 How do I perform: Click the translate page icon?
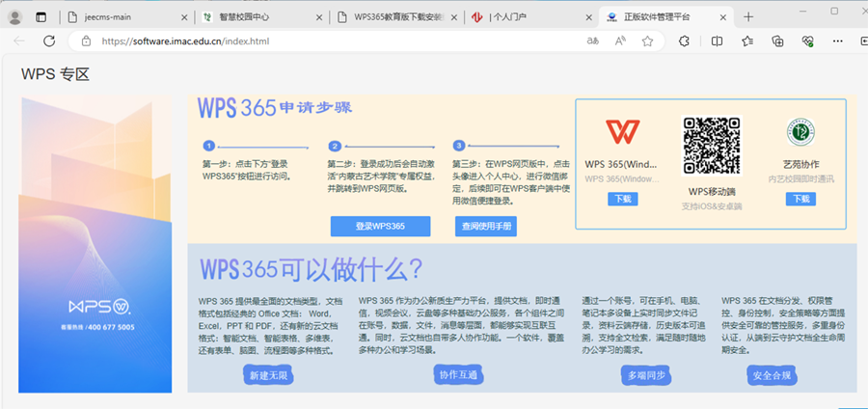(x=593, y=41)
